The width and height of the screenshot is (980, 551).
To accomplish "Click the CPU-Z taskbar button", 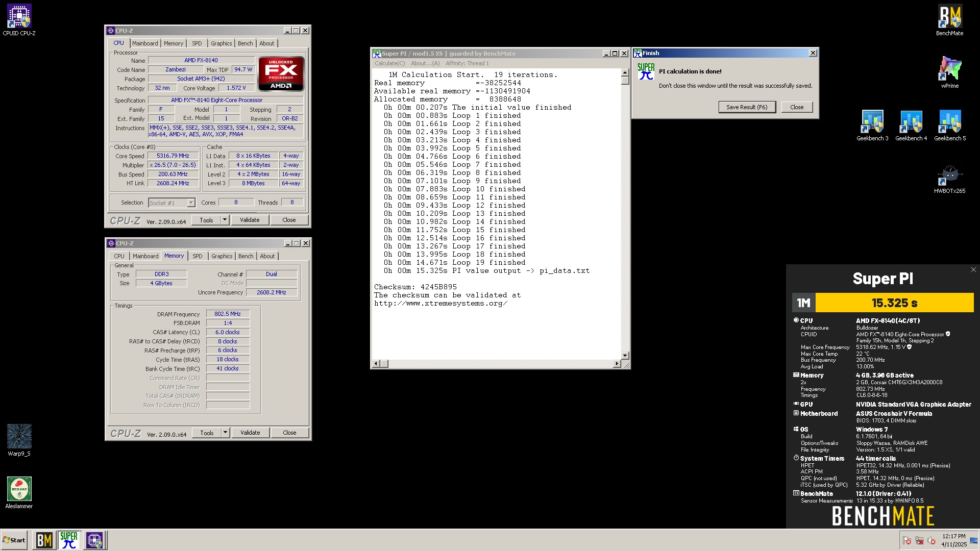I will [94, 540].
